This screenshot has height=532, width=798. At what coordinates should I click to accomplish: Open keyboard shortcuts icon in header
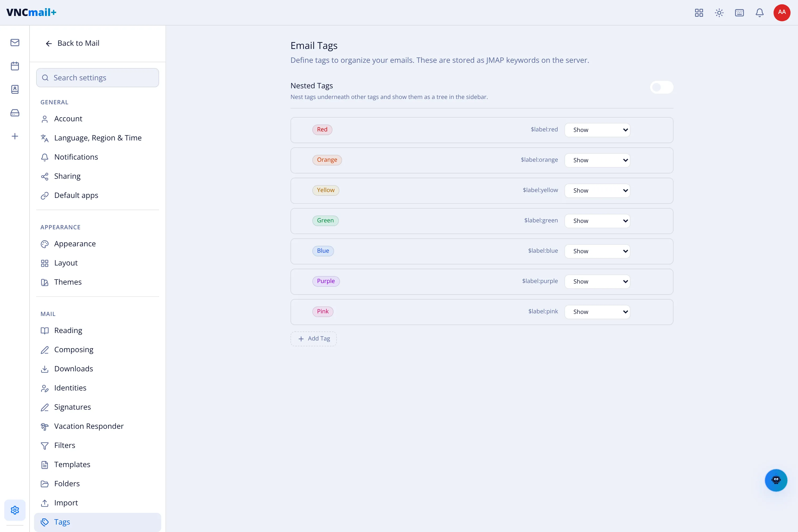(739, 13)
